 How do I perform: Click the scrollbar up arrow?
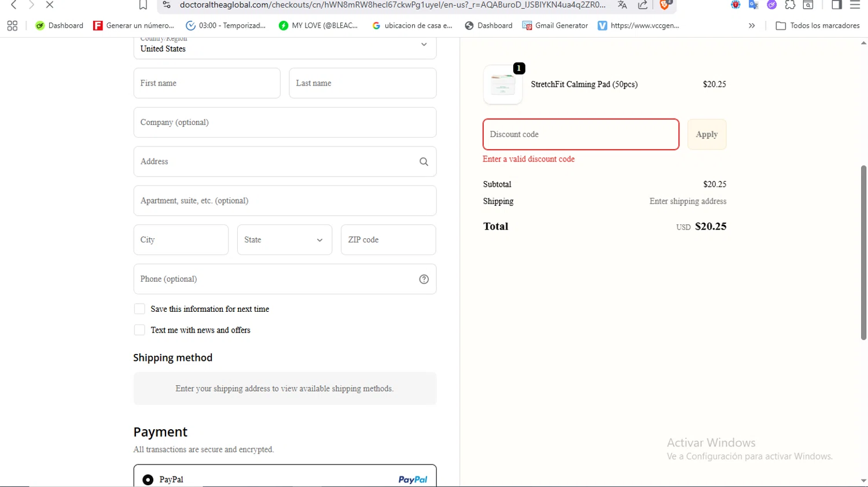(x=863, y=43)
